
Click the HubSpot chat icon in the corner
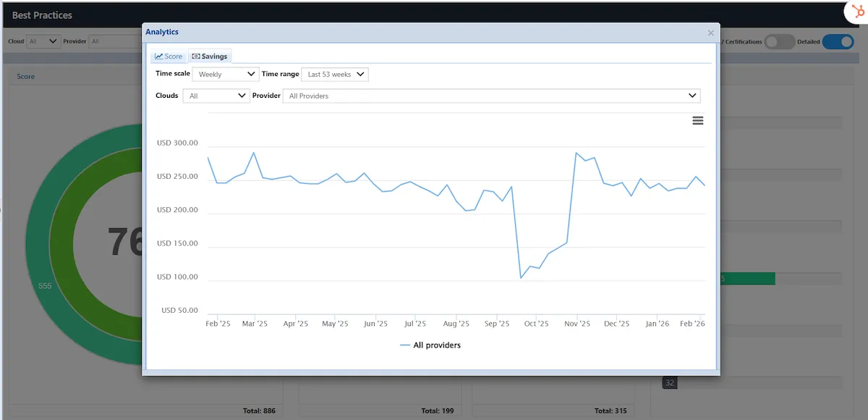click(855, 12)
